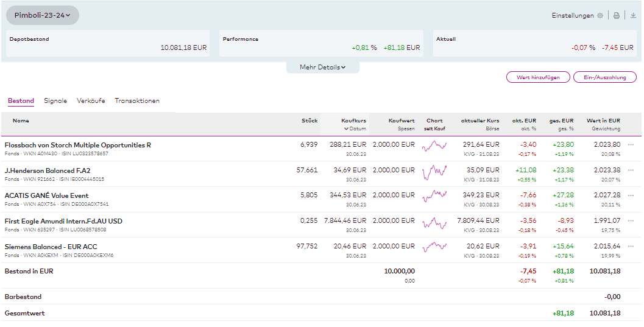
Task: Click the Wert hinzufügen button
Action: pyautogui.click(x=538, y=77)
